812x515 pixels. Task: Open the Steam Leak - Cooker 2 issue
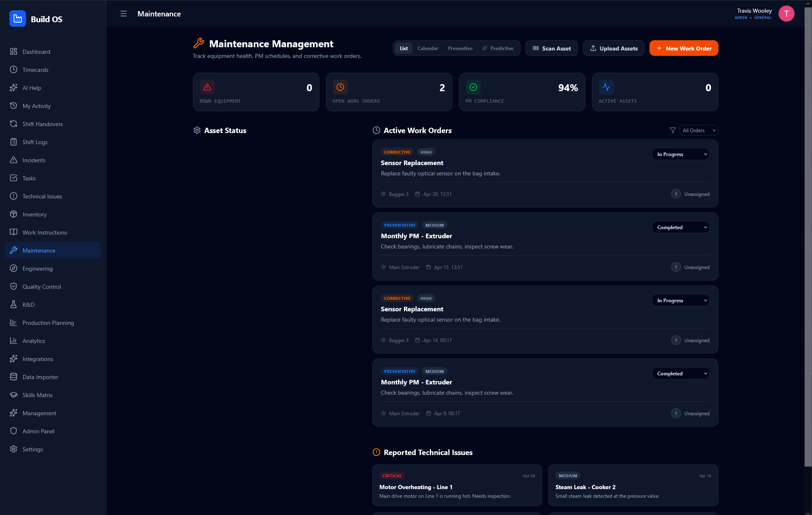tap(633, 485)
